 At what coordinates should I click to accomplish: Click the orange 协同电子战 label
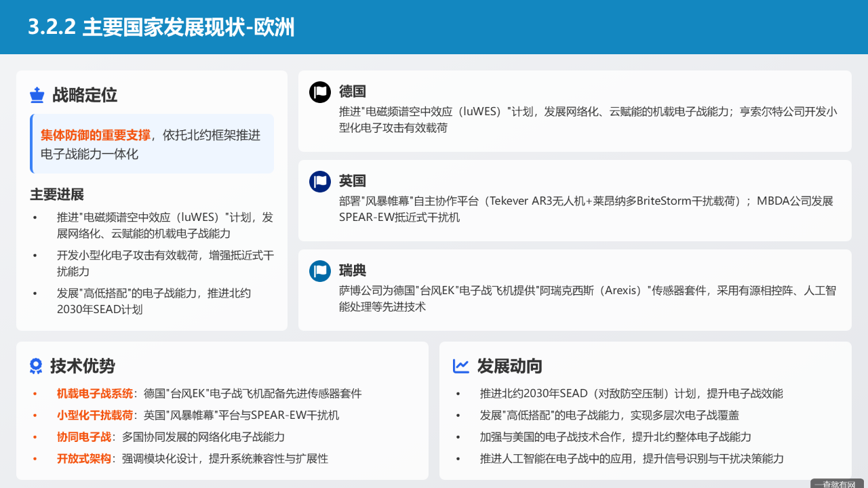[x=84, y=436]
